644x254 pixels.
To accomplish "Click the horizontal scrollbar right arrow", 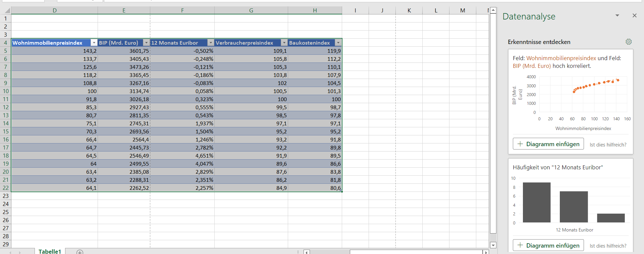I will 486,252.
